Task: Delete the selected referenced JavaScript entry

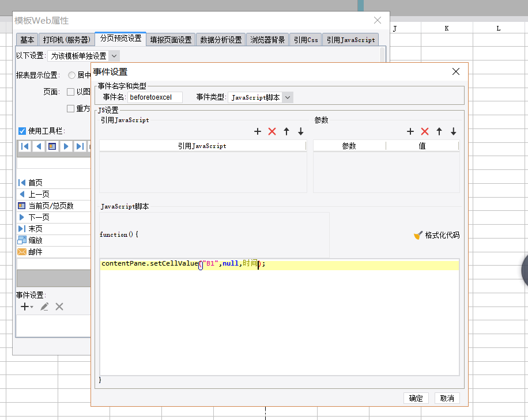Action: pyautogui.click(x=272, y=131)
